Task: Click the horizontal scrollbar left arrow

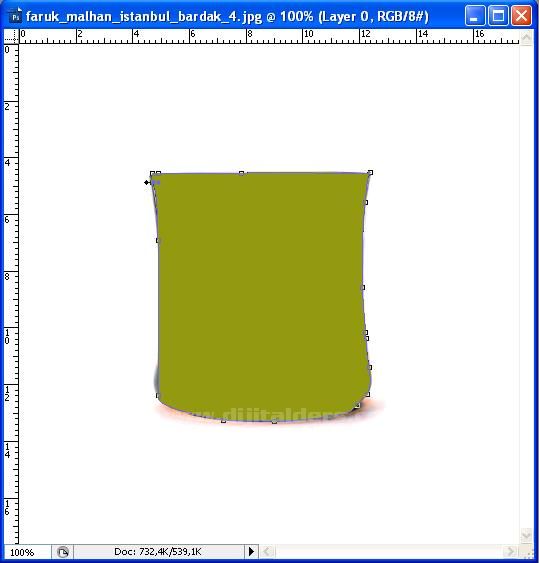Action: tap(267, 551)
